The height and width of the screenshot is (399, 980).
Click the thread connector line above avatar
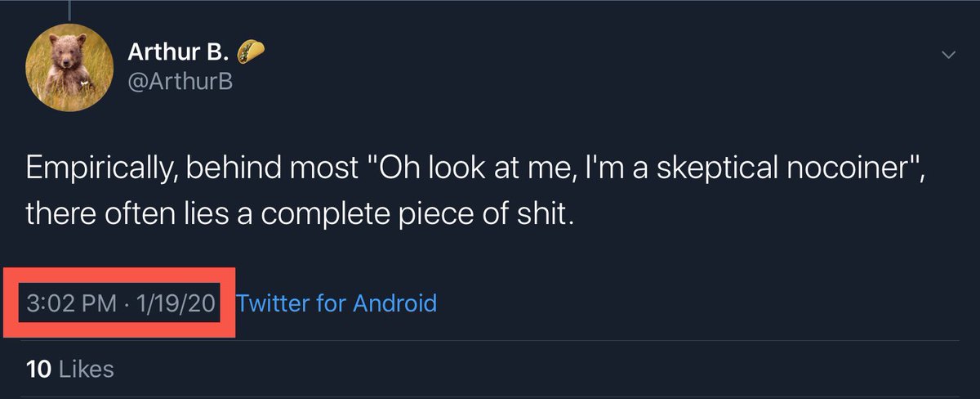tap(69, 10)
